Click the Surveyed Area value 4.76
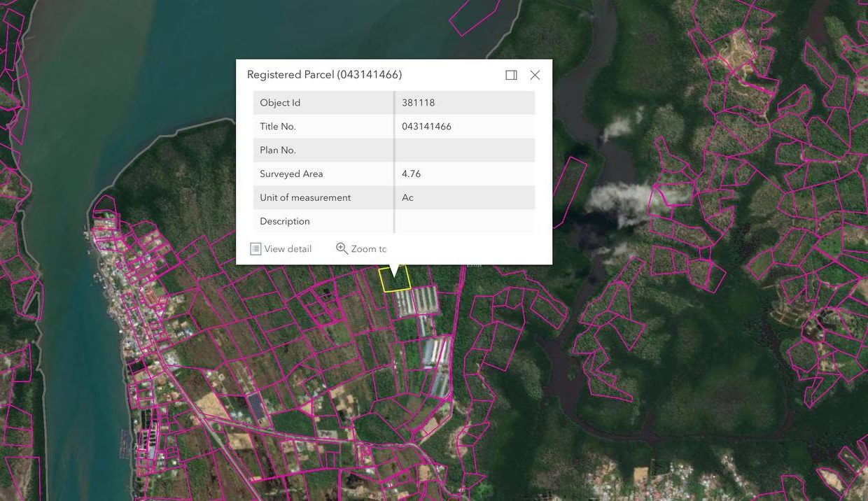 click(x=412, y=174)
